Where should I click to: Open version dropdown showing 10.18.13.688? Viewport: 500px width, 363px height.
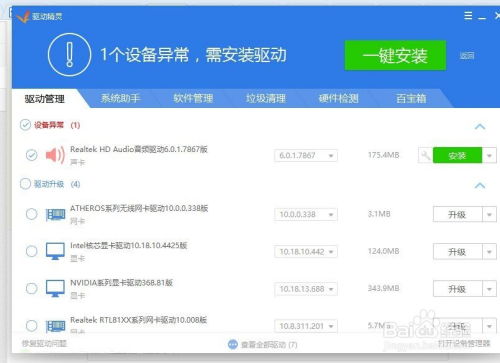pos(306,289)
